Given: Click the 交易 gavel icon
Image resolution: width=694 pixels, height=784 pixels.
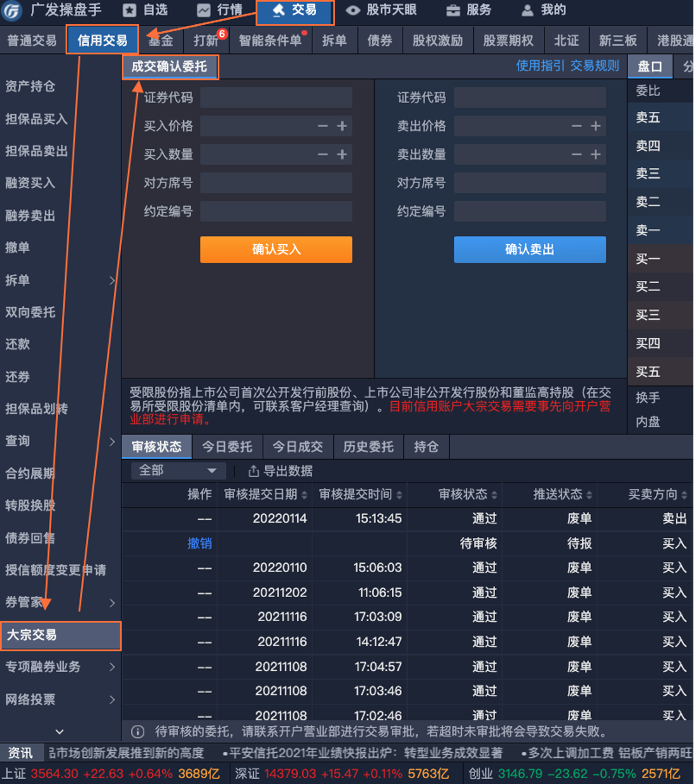Looking at the screenshot, I should click(x=278, y=10).
